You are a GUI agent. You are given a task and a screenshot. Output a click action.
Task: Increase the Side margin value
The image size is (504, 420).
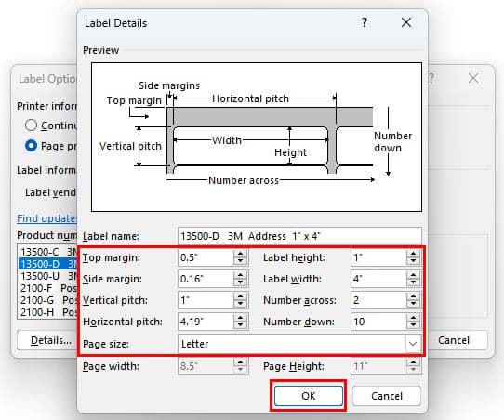click(x=240, y=275)
